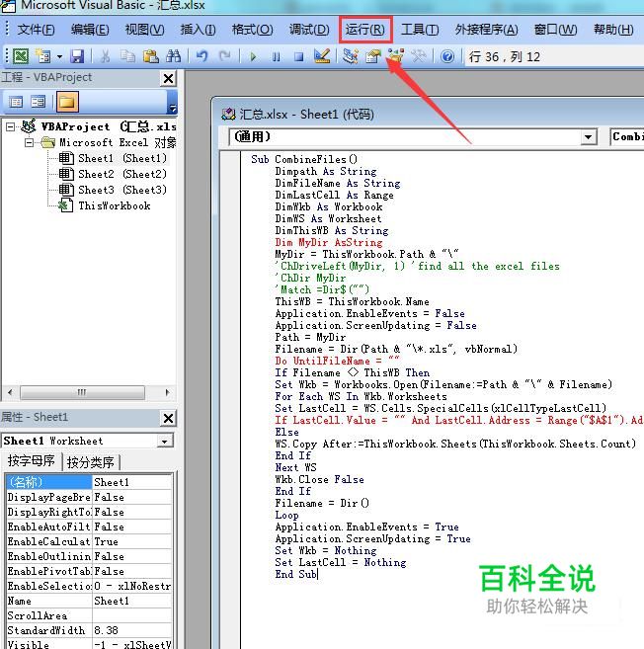
Task: Toggle Design Mode icon
Action: pyautogui.click(x=322, y=56)
